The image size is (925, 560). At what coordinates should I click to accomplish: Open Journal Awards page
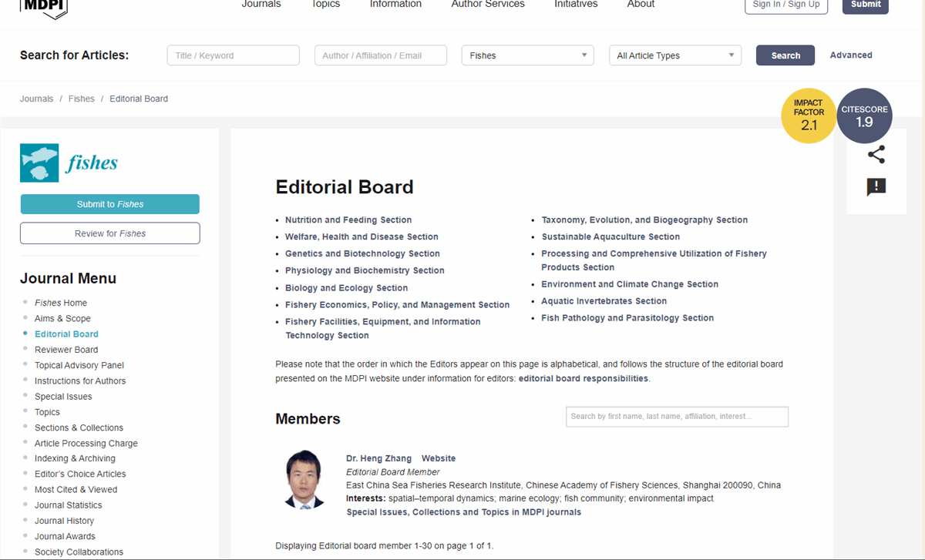click(x=65, y=536)
